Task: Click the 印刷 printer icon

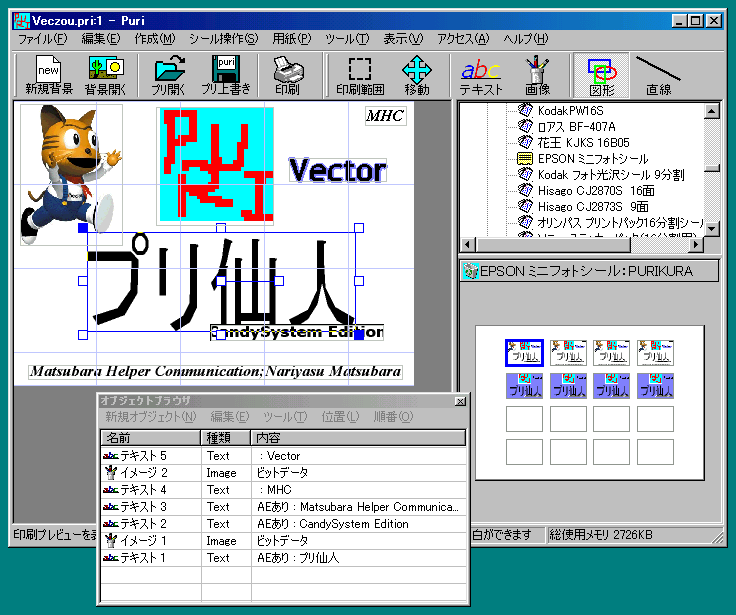Action: pos(287,76)
